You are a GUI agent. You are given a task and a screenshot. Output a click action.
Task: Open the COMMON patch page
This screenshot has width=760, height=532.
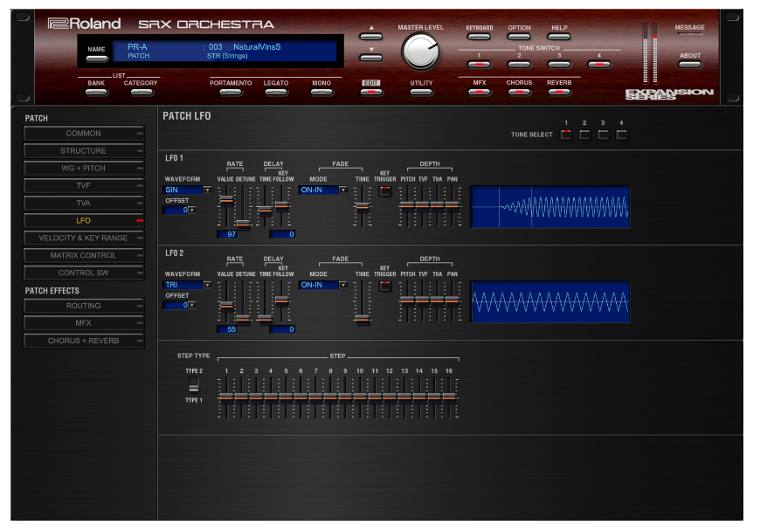pos(83,134)
